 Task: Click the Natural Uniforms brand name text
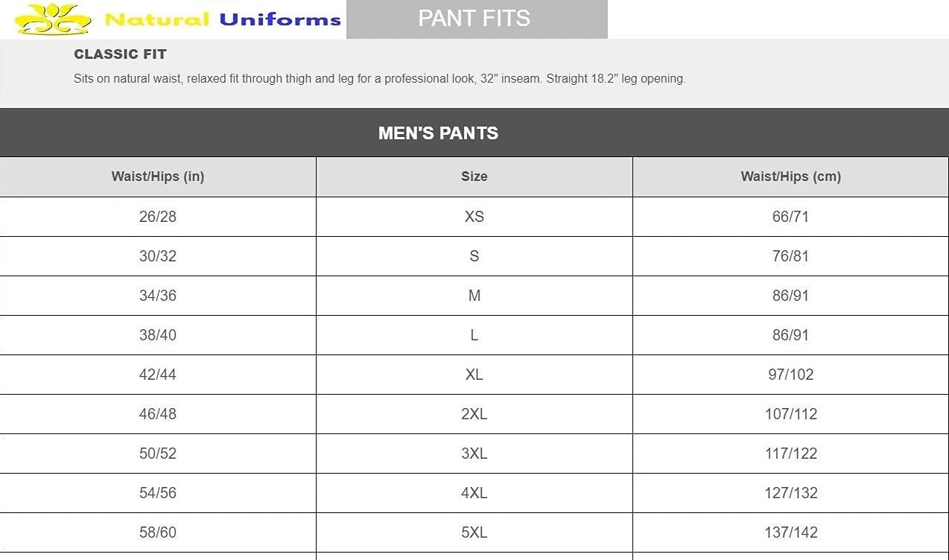click(x=223, y=19)
